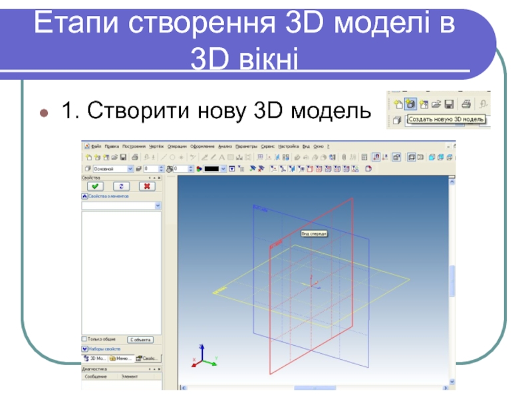This screenshot has width=532, height=399.
Task: Click the priority value spinner arrows
Action: (191, 169)
